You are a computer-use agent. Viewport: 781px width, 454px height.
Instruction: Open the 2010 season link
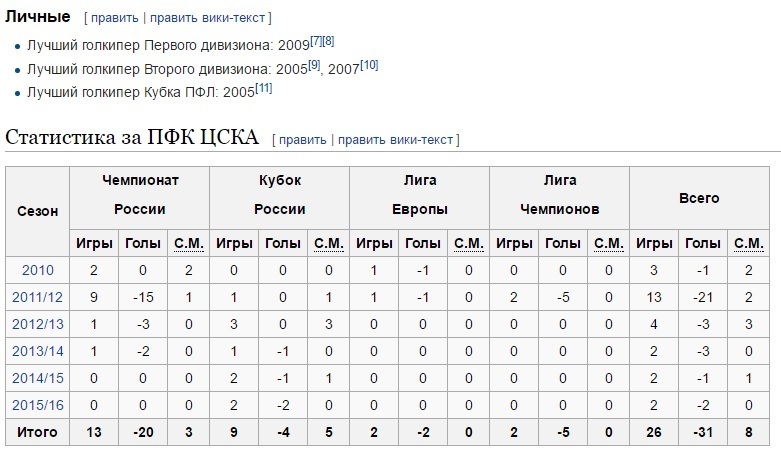tap(37, 270)
